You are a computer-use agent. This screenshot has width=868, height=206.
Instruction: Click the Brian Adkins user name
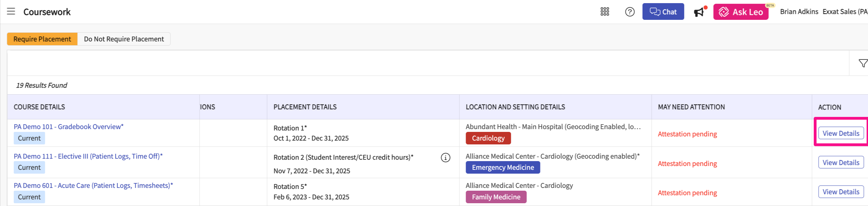coord(799,12)
